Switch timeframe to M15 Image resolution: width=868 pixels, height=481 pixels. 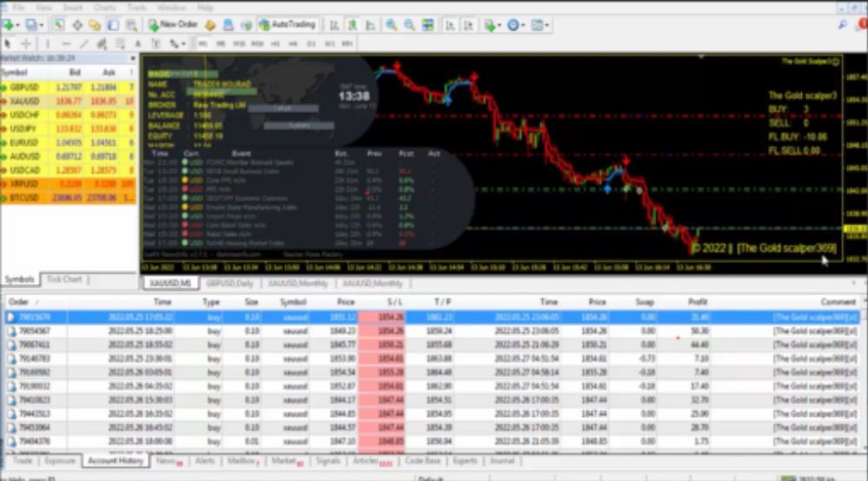[239, 43]
